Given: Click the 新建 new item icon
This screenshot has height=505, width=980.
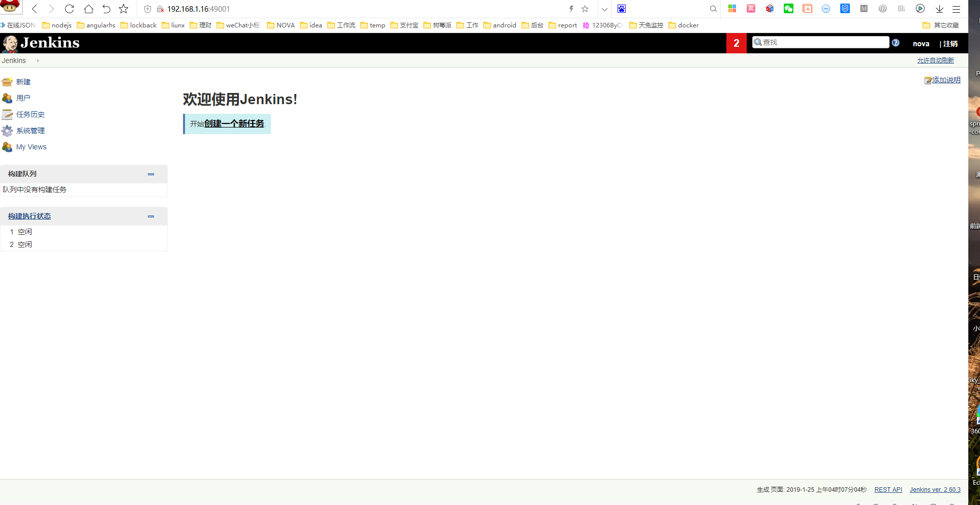Looking at the screenshot, I should (x=7, y=82).
